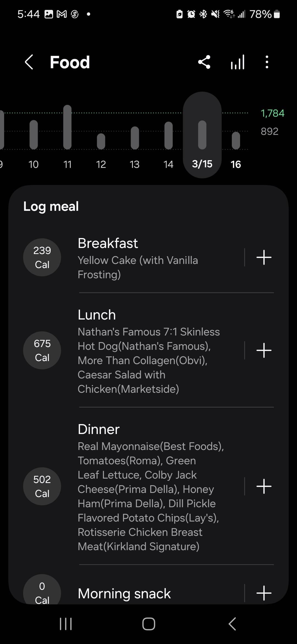Add food to Breakfast with plus
The width and height of the screenshot is (297, 644).
point(264,257)
